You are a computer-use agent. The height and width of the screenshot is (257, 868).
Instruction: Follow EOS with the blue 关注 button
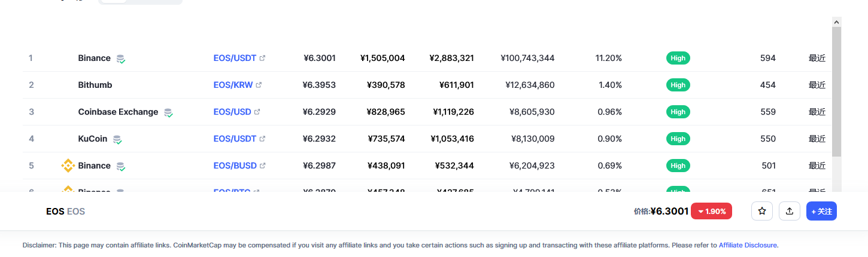(x=821, y=211)
